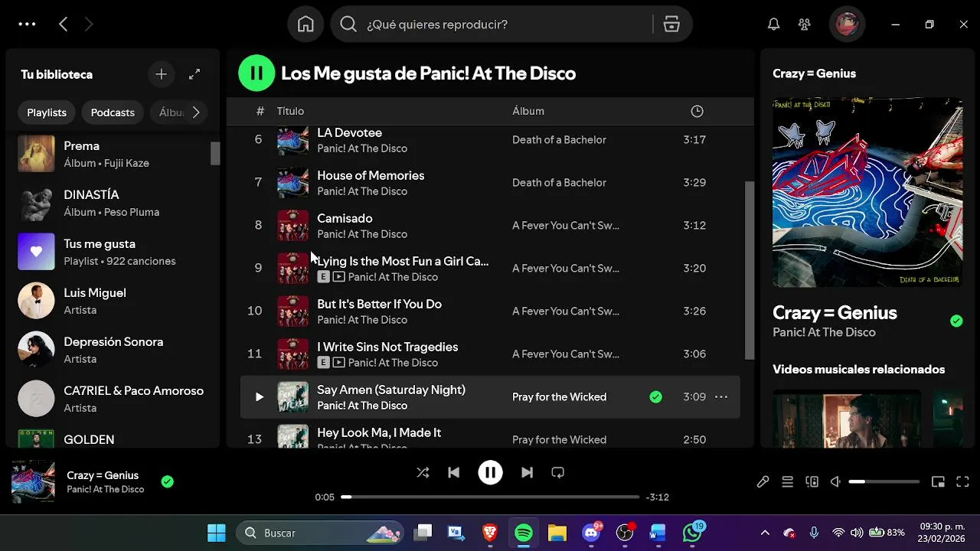Open the profile avatar menu
Image resolution: width=980 pixels, height=551 pixels.
[x=847, y=24]
